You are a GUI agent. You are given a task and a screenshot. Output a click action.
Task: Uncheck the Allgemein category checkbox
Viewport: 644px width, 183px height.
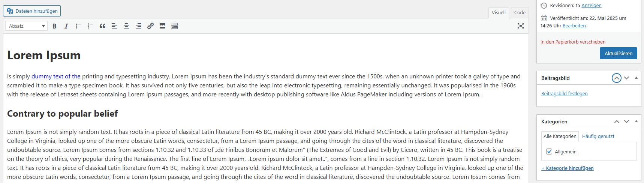pos(549,151)
